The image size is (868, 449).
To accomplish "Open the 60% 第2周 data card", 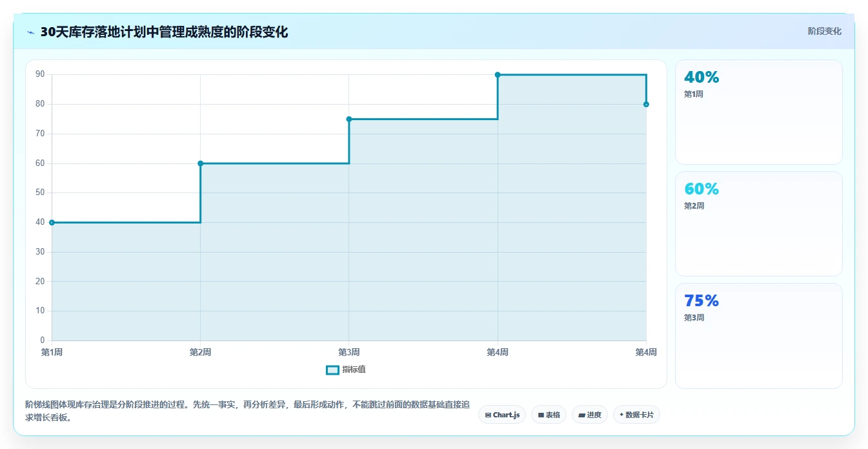I will pos(758,224).
